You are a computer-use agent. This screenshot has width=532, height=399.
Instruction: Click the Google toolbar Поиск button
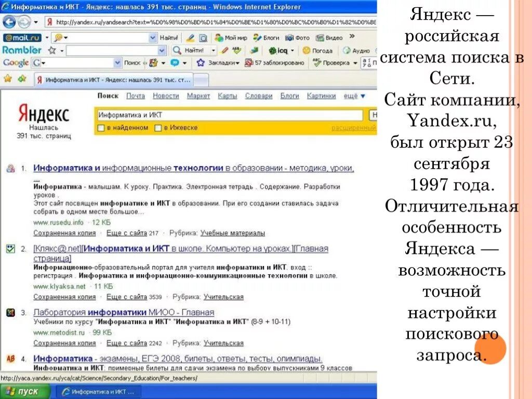[x=132, y=63]
